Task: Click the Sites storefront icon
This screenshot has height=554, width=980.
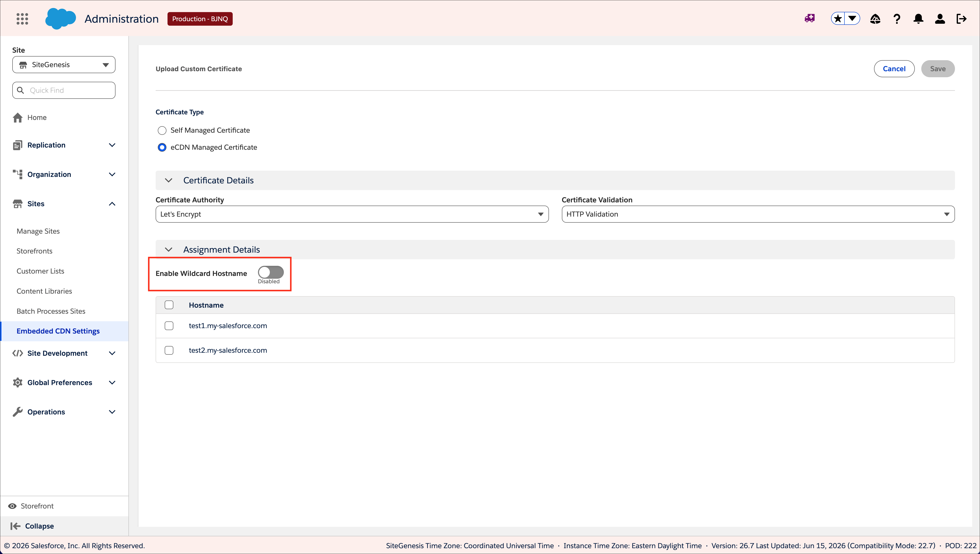Action: pos(17,204)
